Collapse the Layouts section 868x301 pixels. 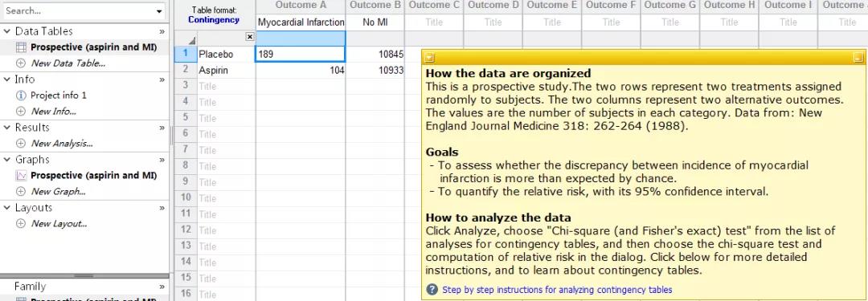click(7, 208)
